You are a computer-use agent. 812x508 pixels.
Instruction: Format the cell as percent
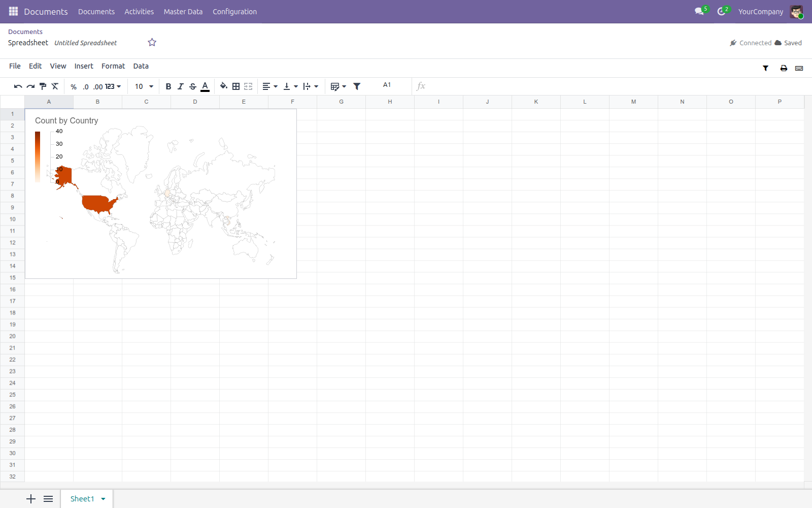74,87
